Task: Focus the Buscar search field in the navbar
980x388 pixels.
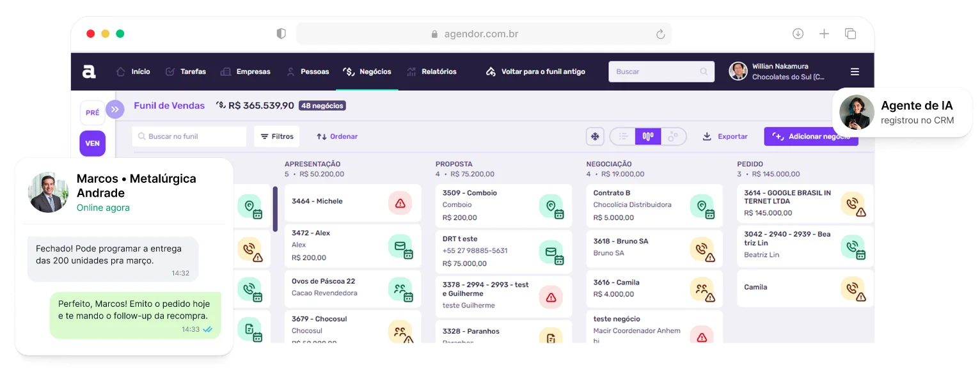Action: tap(661, 72)
